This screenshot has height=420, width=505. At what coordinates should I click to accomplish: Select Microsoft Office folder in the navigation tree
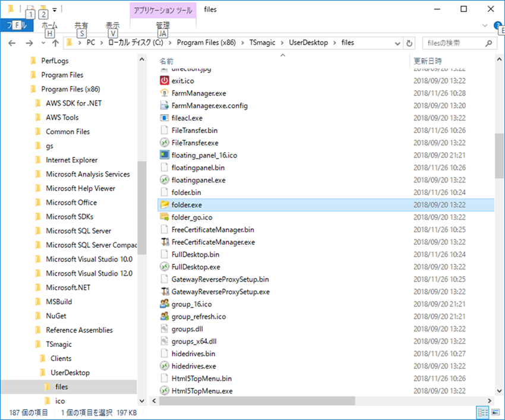click(71, 203)
